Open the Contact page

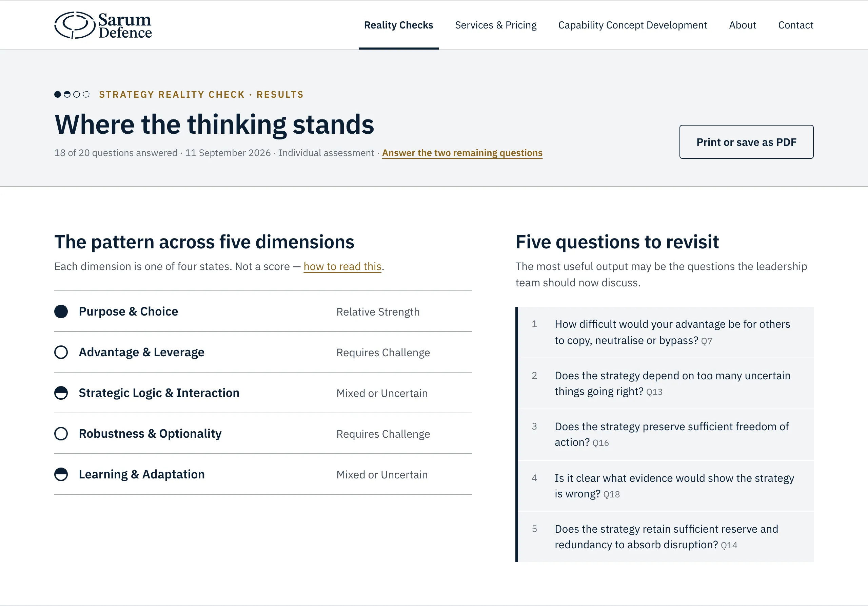pos(795,25)
